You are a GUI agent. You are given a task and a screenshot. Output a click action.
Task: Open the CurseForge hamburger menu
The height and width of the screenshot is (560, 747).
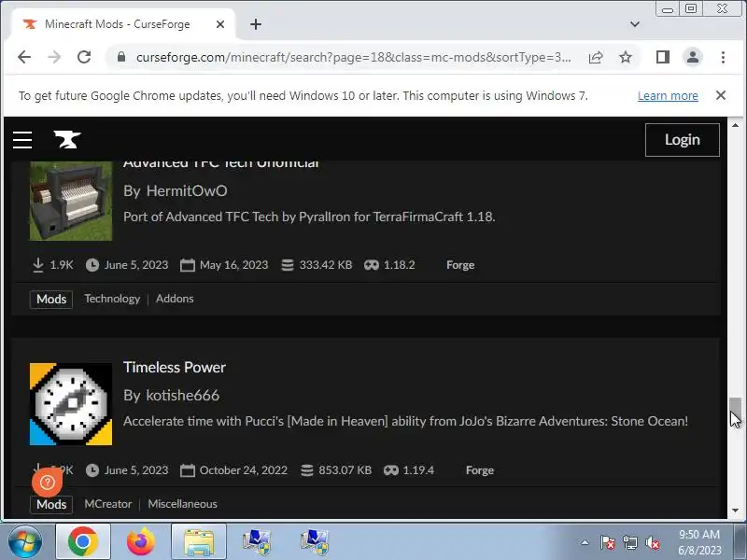coord(22,140)
